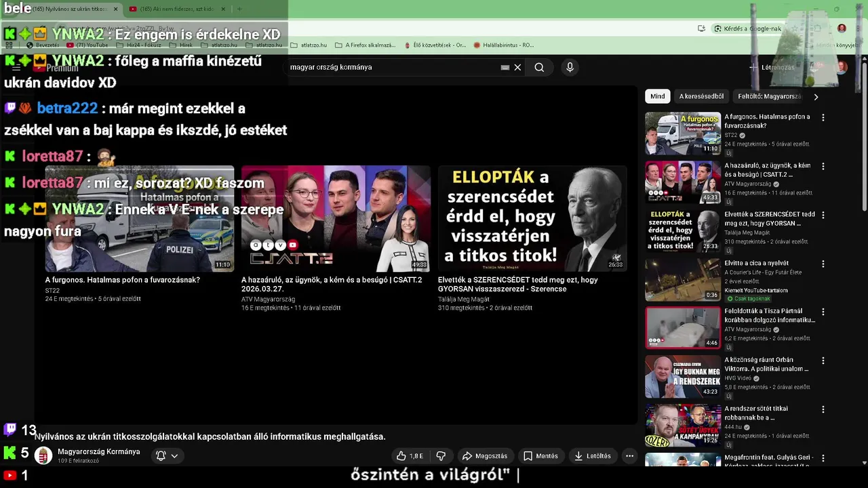The image size is (868, 488).
Task: Open three-dot menu for Elvitte a cica video
Action: tap(823, 264)
